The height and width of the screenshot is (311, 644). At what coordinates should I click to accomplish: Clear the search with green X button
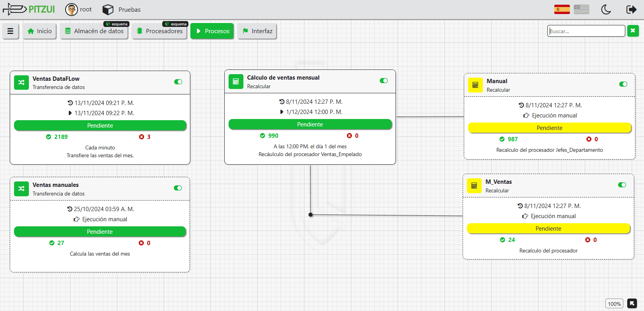click(x=633, y=31)
